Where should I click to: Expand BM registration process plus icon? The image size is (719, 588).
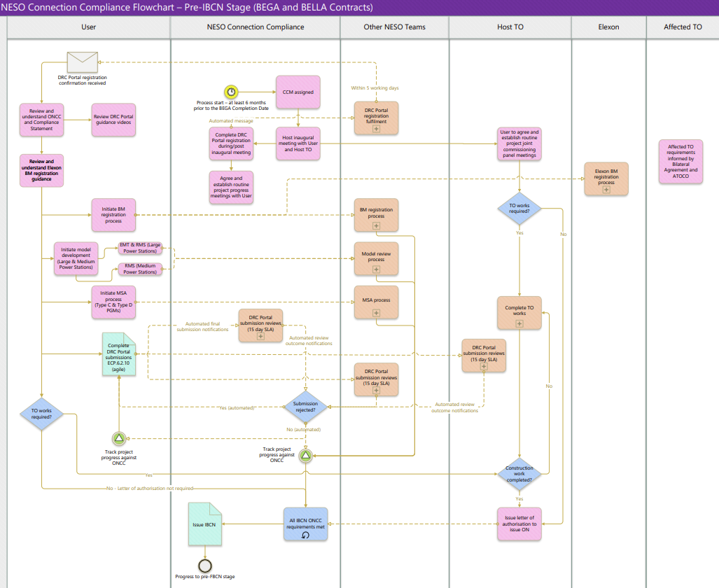(376, 225)
